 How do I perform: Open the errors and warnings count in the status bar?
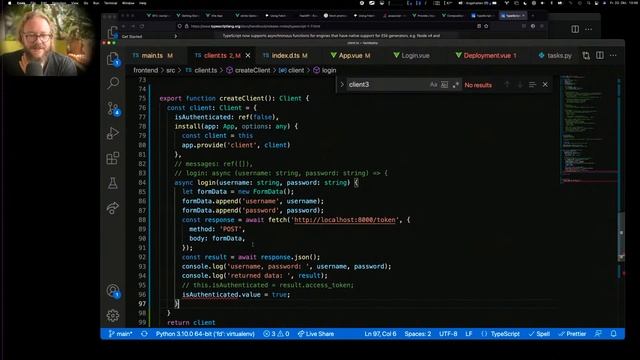pyautogui.click(x=276, y=334)
